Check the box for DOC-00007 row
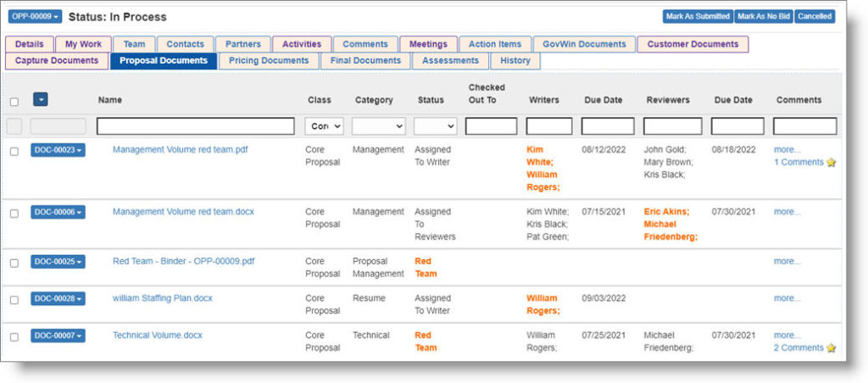Screen dimensions: 868x383 click(x=14, y=337)
